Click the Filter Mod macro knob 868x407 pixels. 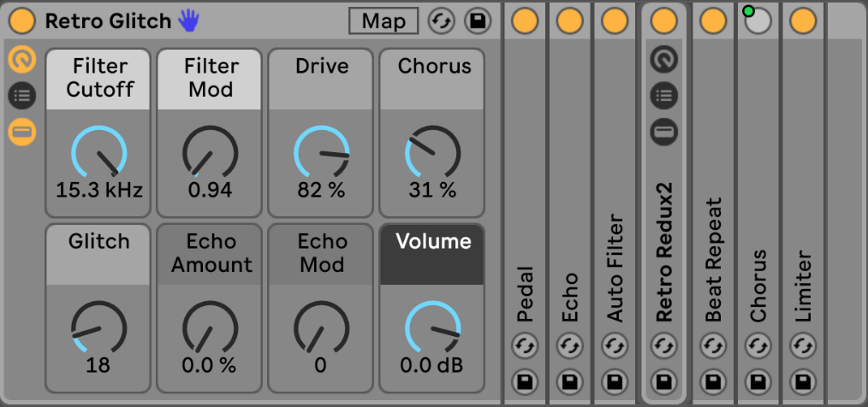tap(211, 153)
